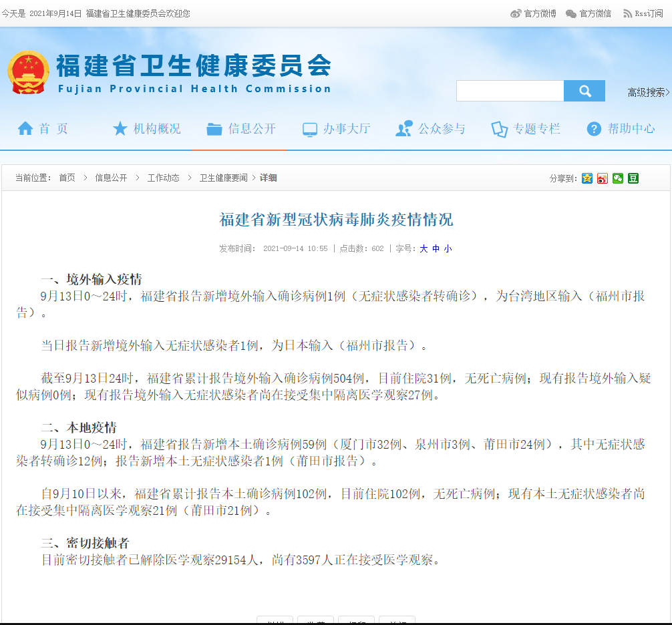
Task: Open 高级搜索 advanced search
Action: (x=648, y=92)
